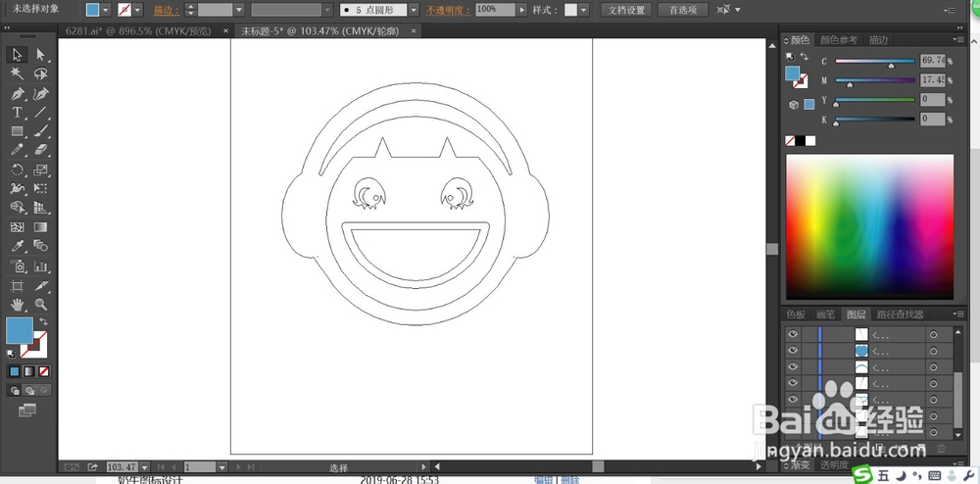This screenshot has height=484, width=980.
Task: Select the Gradient tool
Action: pyautogui.click(x=40, y=227)
